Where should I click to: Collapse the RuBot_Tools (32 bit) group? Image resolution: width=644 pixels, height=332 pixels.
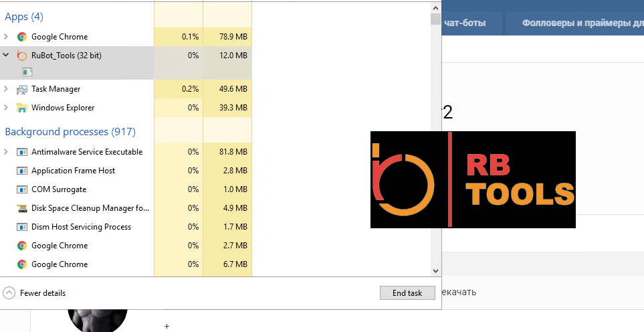point(7,56)
